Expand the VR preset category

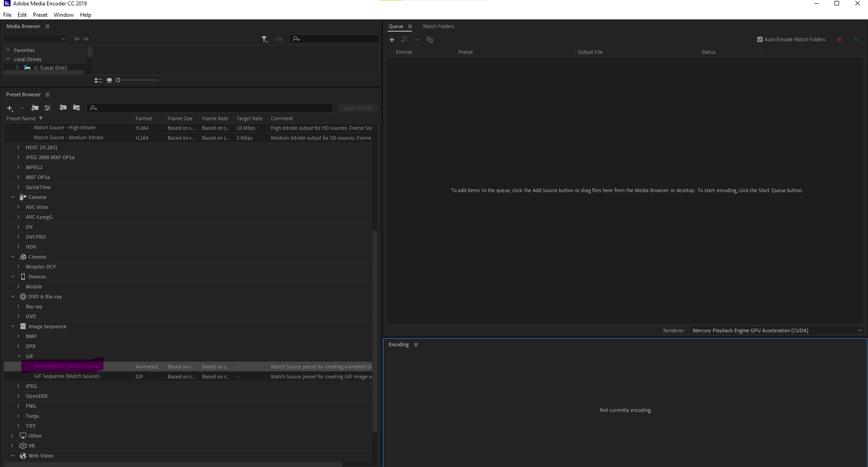(x=12, y=446)
